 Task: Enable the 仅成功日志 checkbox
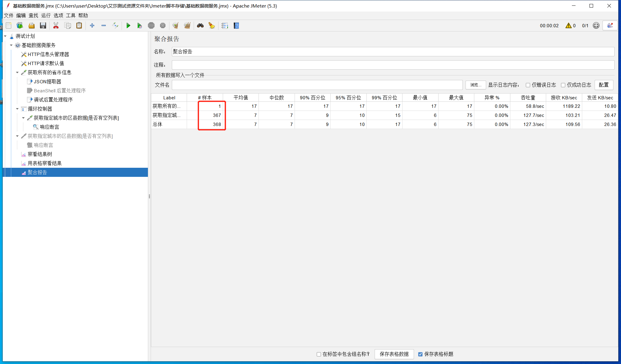pos(563,85)
